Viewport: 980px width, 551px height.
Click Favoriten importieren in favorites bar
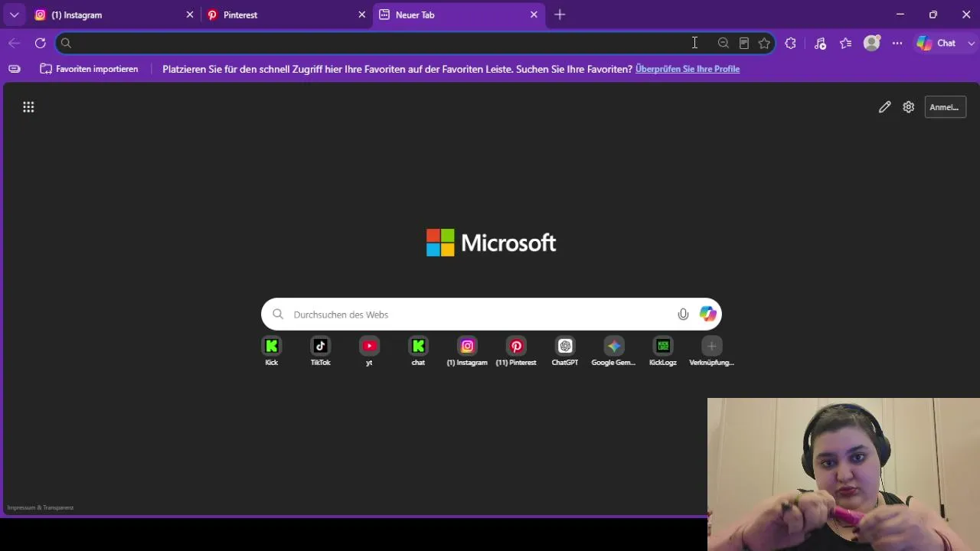tap(89, 69)
